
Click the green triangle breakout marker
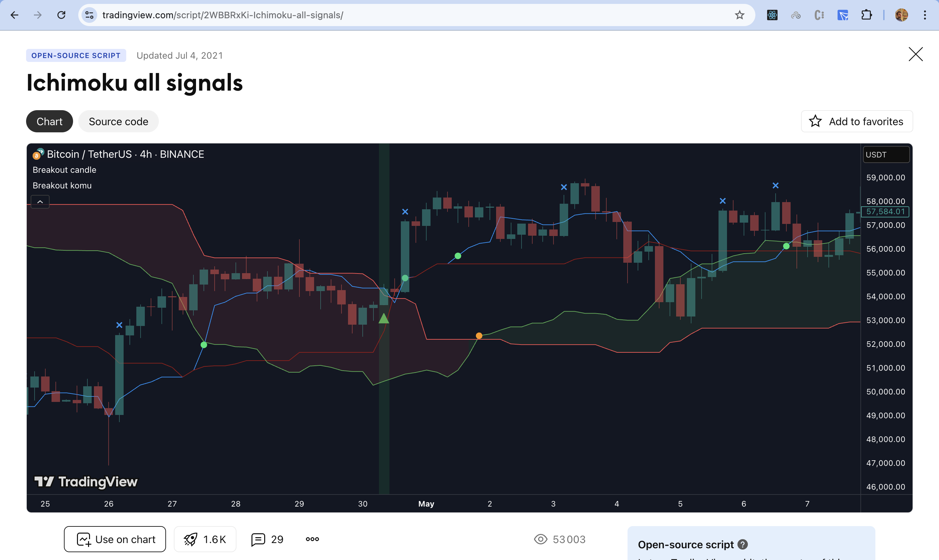(x=384, y=319)
